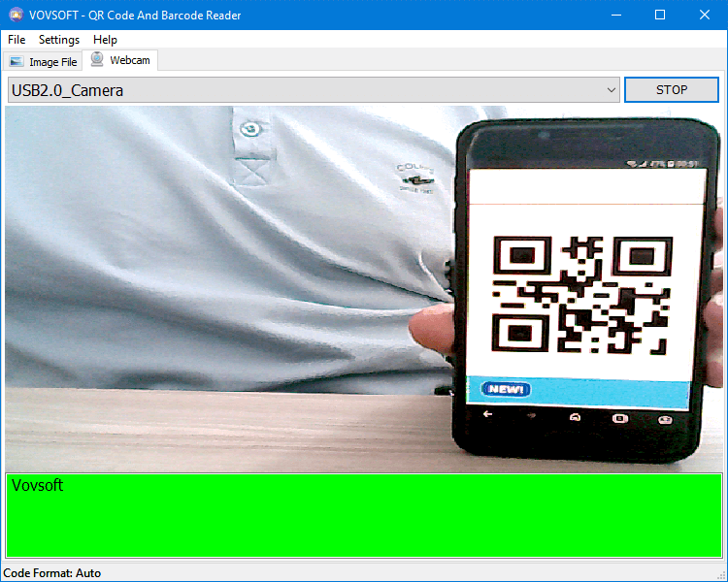
Task: Close the QR Code Reader window
Action: coord(705,15)
